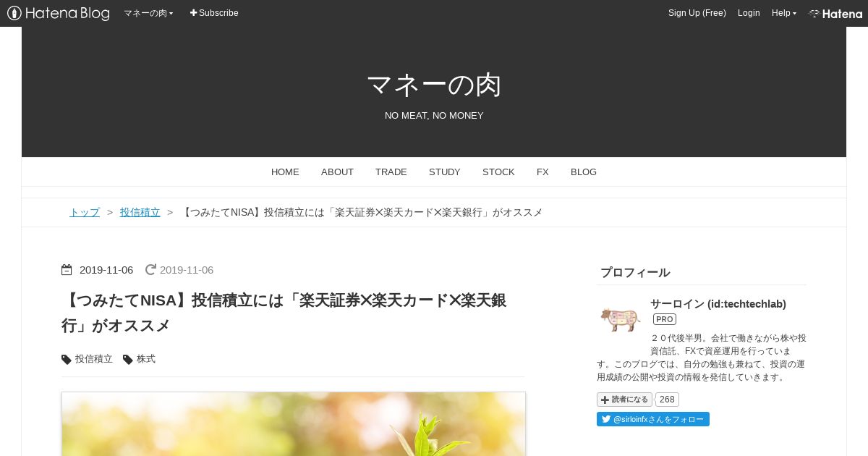Open the Hatena Blog logo link
Viewport: 868px width, 456px height.
59,13
